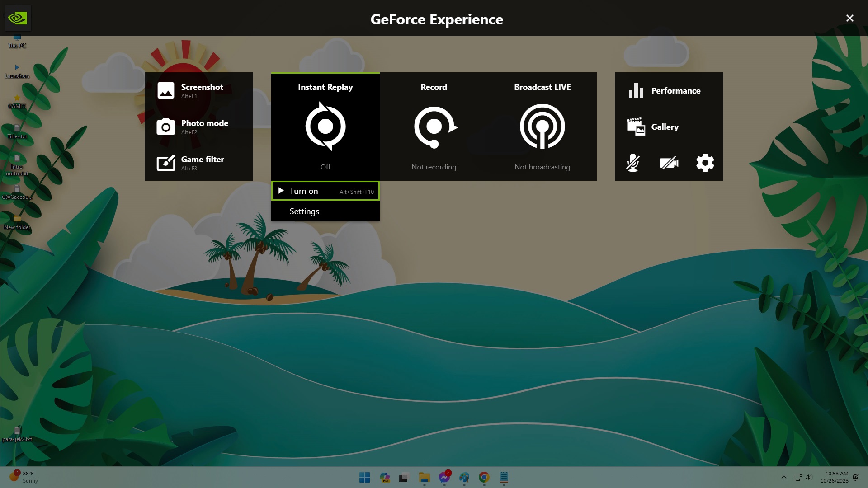
Task: Show hidden system tray icons
Action: pos(783,477)
